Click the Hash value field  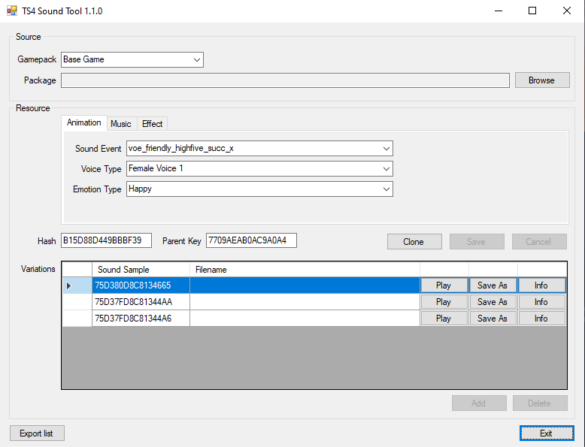coord(106,240)
